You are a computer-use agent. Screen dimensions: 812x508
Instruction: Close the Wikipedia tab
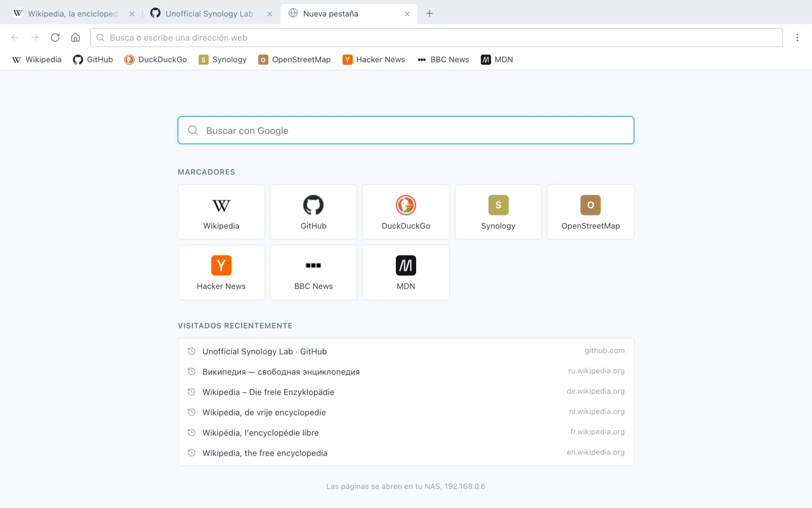tap(132, 14)
